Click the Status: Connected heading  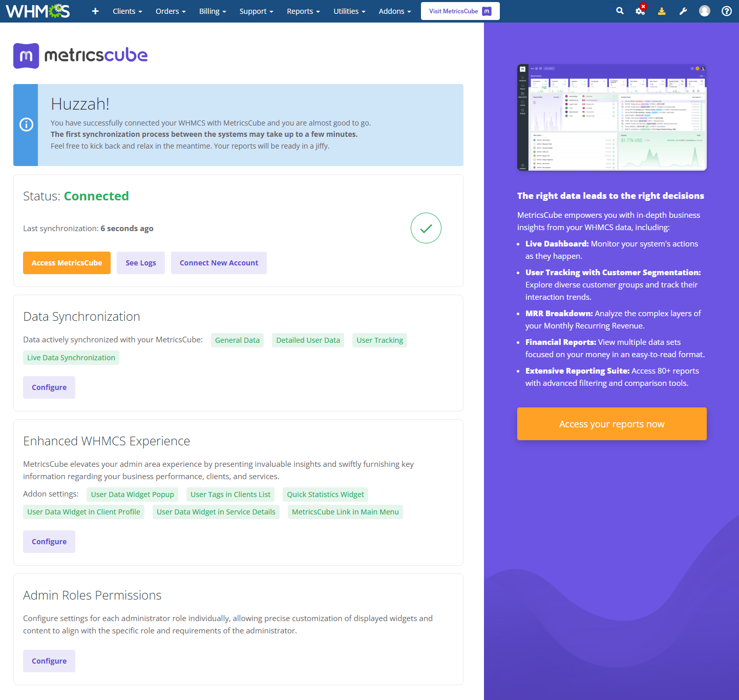tap(76, 196)
